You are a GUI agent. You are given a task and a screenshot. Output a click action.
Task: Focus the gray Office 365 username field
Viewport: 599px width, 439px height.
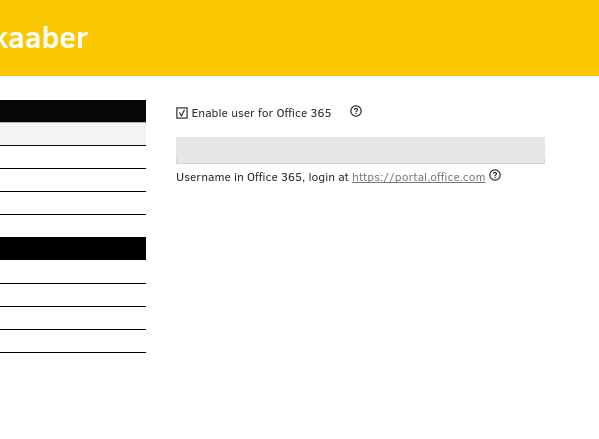(360, 150)
